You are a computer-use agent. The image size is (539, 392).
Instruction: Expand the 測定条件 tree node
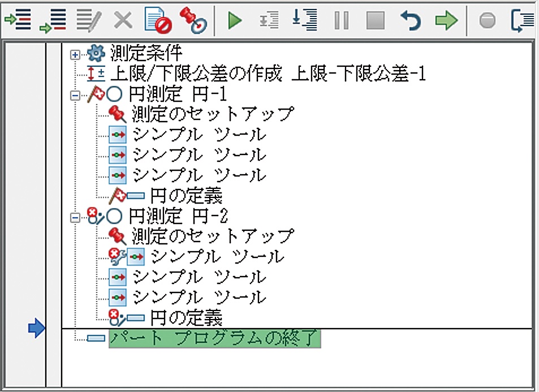[x=74, y=55]
